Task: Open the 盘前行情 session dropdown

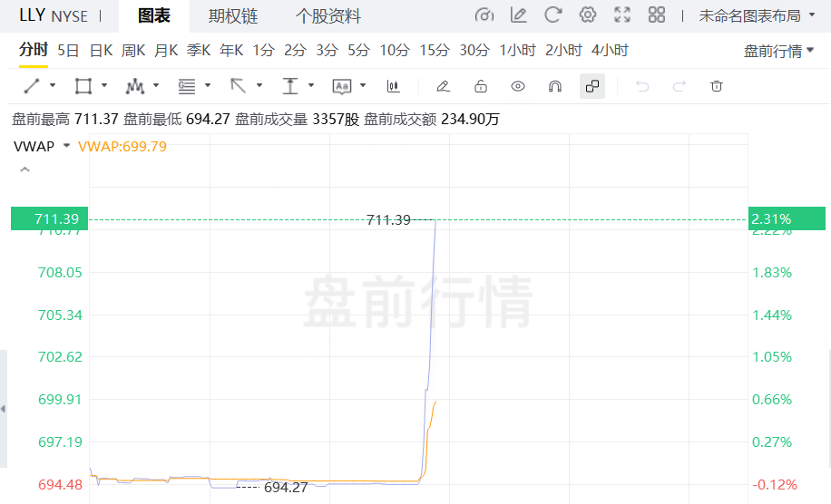Action: (x=778, y=51)
